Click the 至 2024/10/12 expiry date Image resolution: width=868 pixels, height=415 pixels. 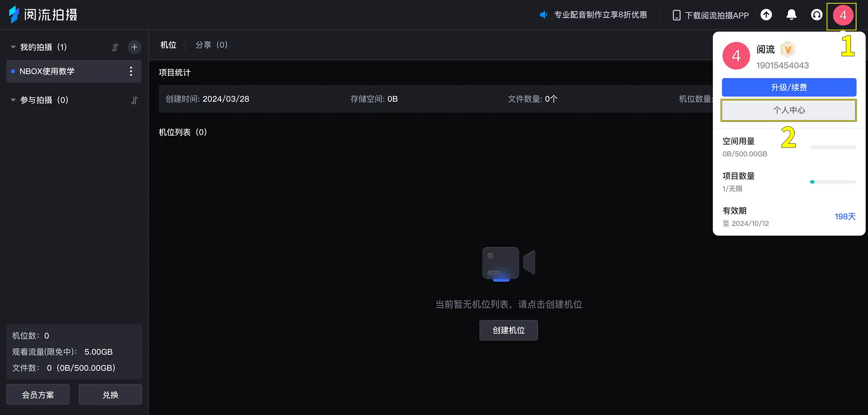746,223
